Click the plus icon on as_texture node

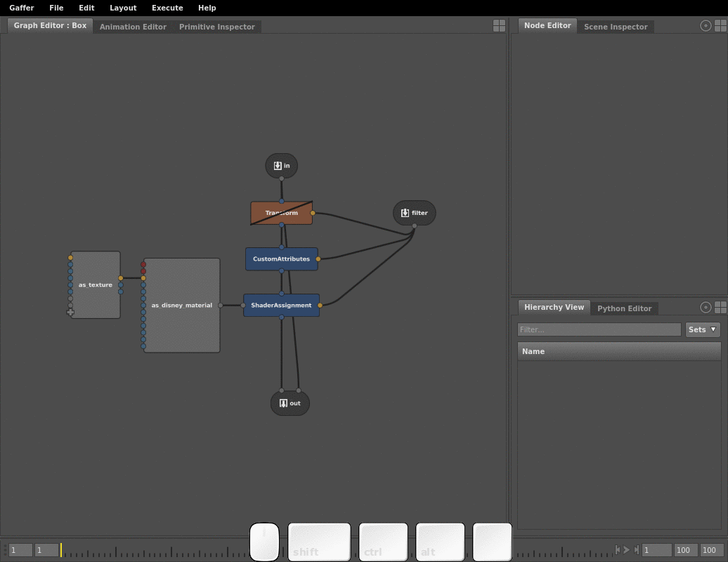tap(70, 312)
